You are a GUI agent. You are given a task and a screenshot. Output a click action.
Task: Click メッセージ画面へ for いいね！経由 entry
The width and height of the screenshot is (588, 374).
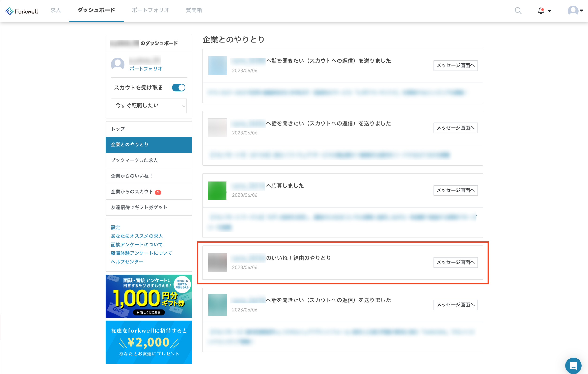pyautogui.click(x=455, y=262)
